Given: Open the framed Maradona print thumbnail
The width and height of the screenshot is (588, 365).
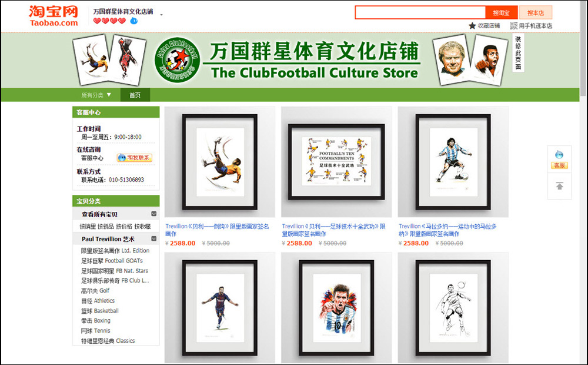Looking at the screenshot, I should pos(453,162).
